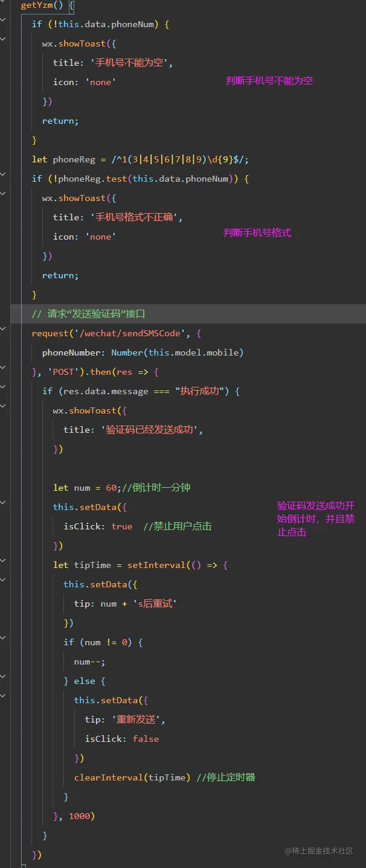Collapse fold arrow of the '重新发送' setData call
Screen dimensions: 366x868
3,695
